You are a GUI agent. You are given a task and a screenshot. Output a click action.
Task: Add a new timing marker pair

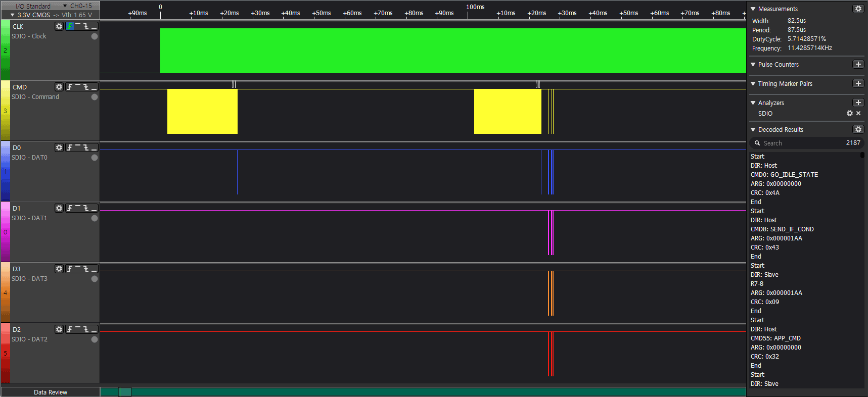[858, 83]
